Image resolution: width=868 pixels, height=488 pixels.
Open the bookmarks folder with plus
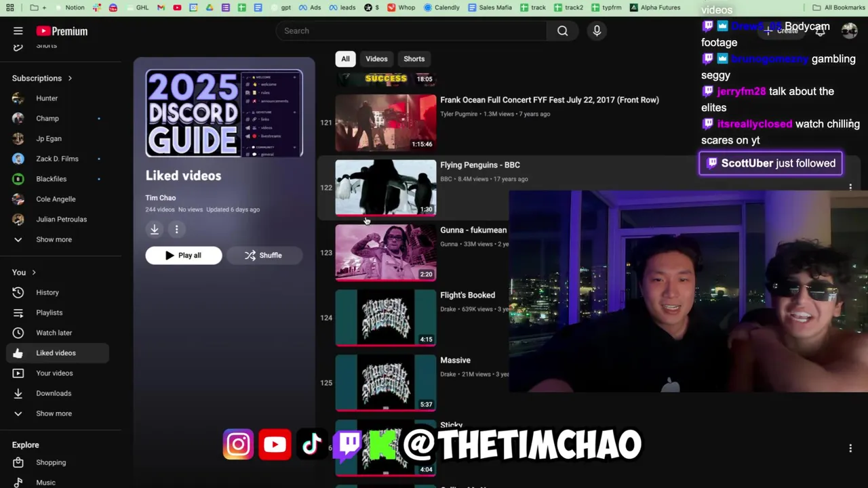(38, 7)
